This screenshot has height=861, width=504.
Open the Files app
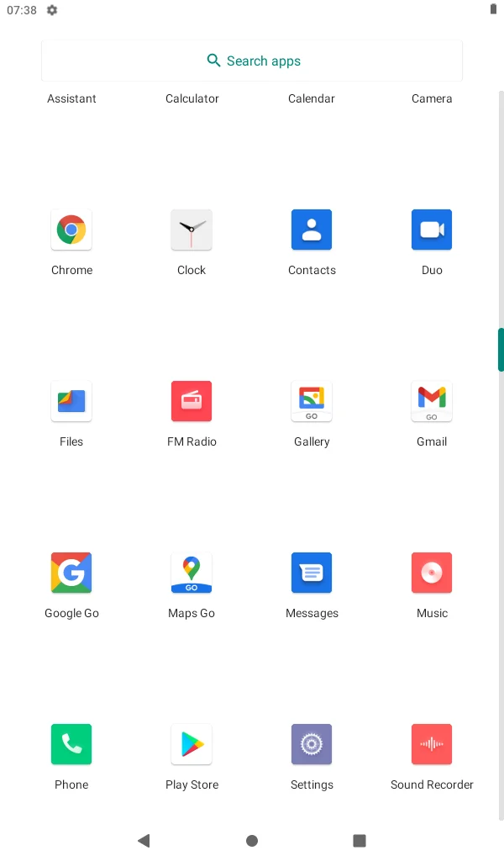pos(71,401)
